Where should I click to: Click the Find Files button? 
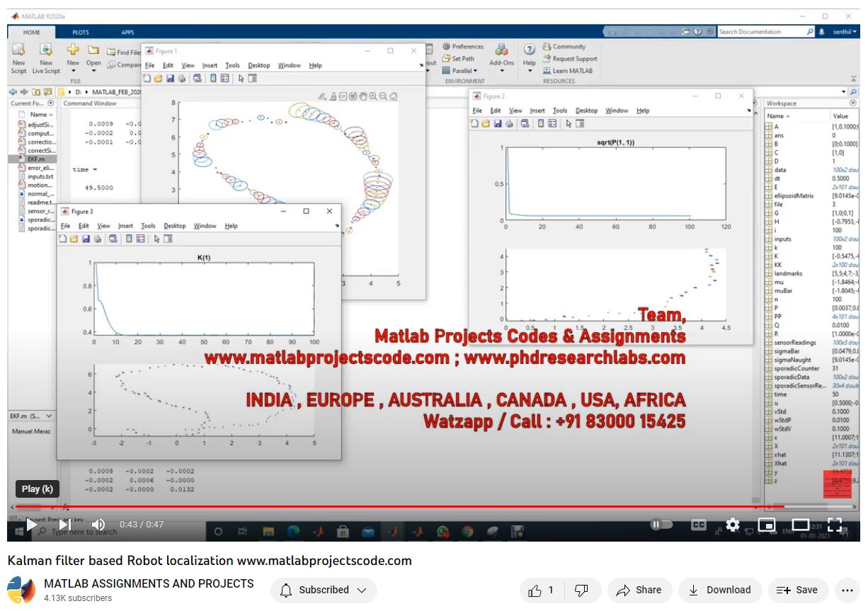point(124,52)
